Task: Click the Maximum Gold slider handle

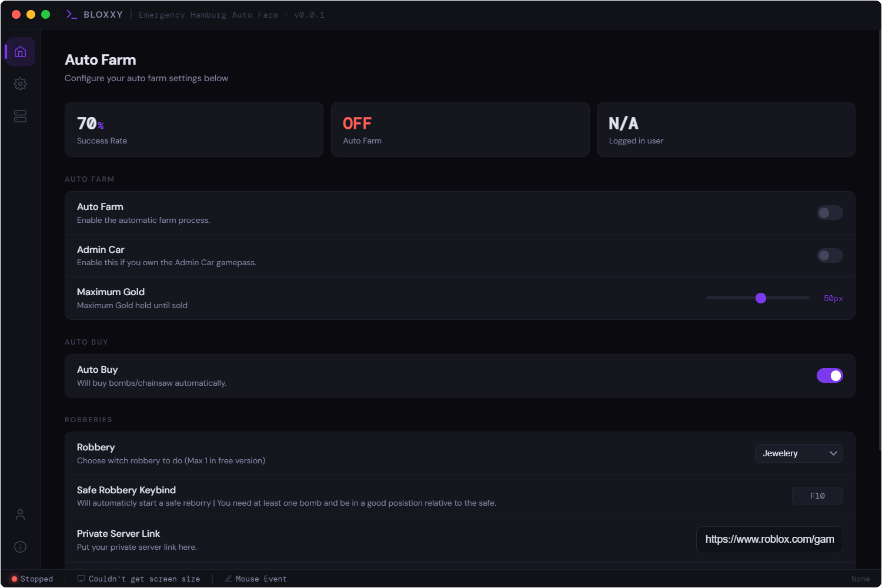Action: point(761,298)
